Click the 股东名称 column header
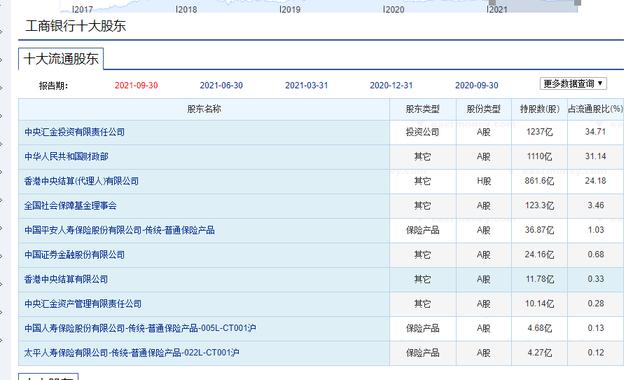Image resolution: width=640 pixels, height=380 pixels. pos(204,109)
